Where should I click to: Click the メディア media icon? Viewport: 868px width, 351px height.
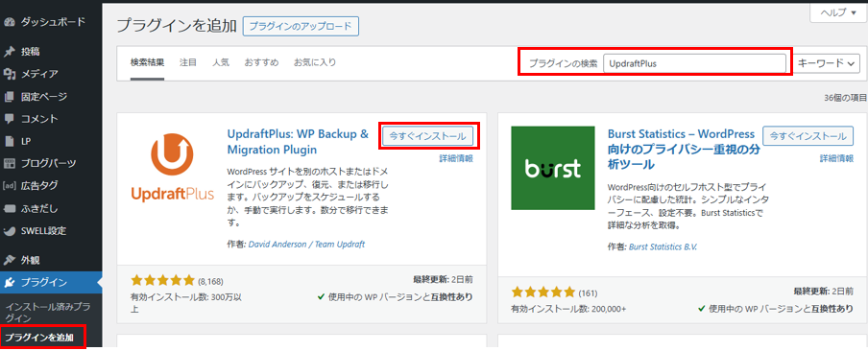(9, 74)
